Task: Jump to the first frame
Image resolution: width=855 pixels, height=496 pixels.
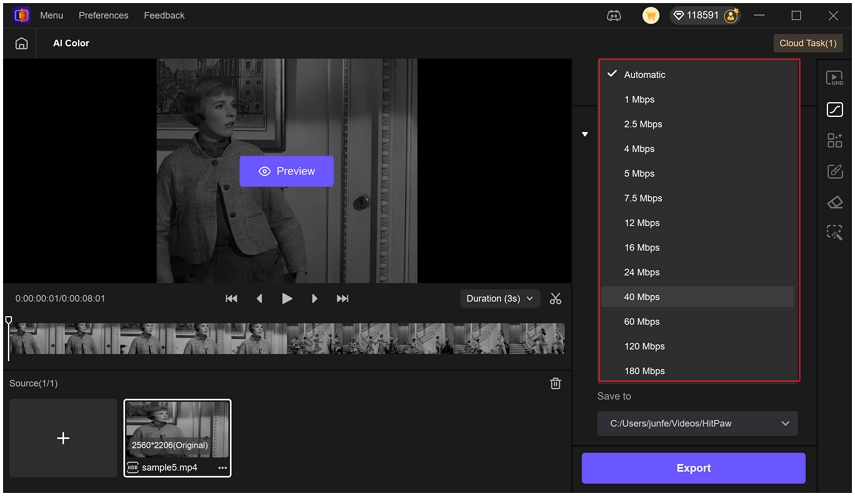Action: click(231, 299)
